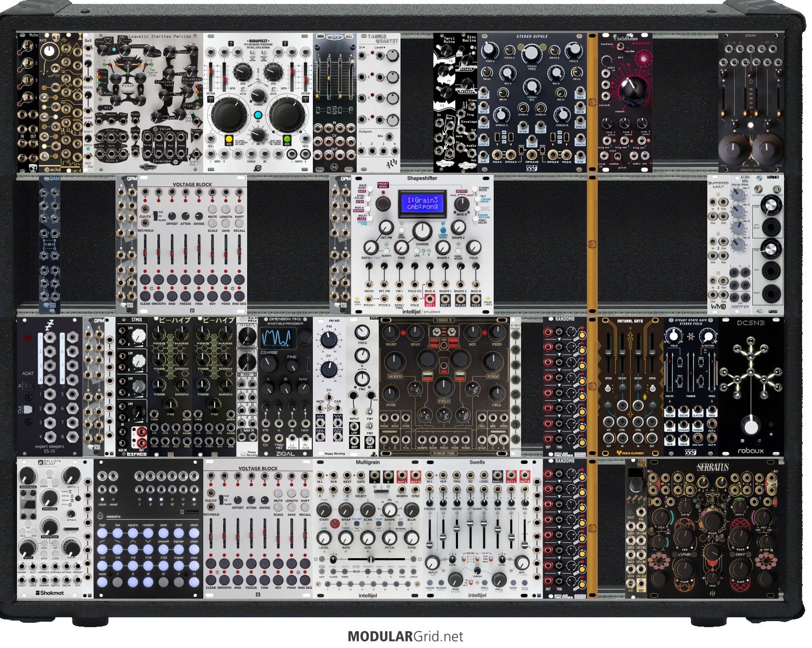Click the red OUT L jack on Multigrain
This screenshot has height=648, width=812.
click(x=402, y=475)
